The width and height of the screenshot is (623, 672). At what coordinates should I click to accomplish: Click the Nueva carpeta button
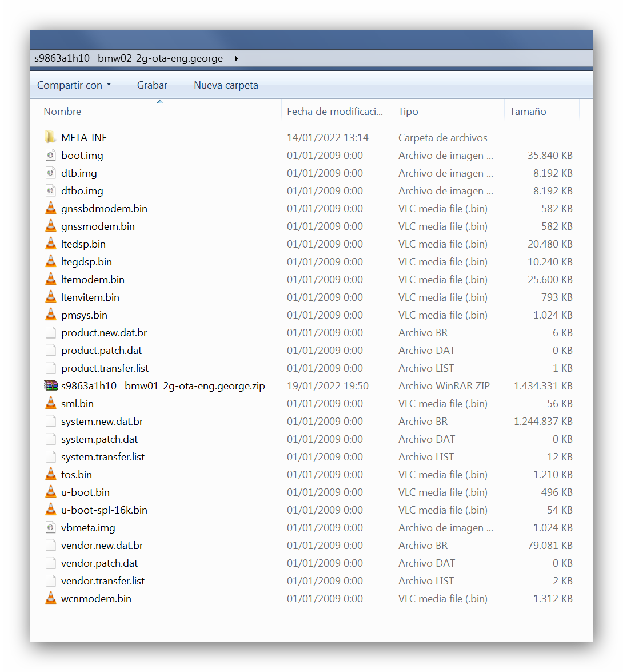click(x=226, y=85)
